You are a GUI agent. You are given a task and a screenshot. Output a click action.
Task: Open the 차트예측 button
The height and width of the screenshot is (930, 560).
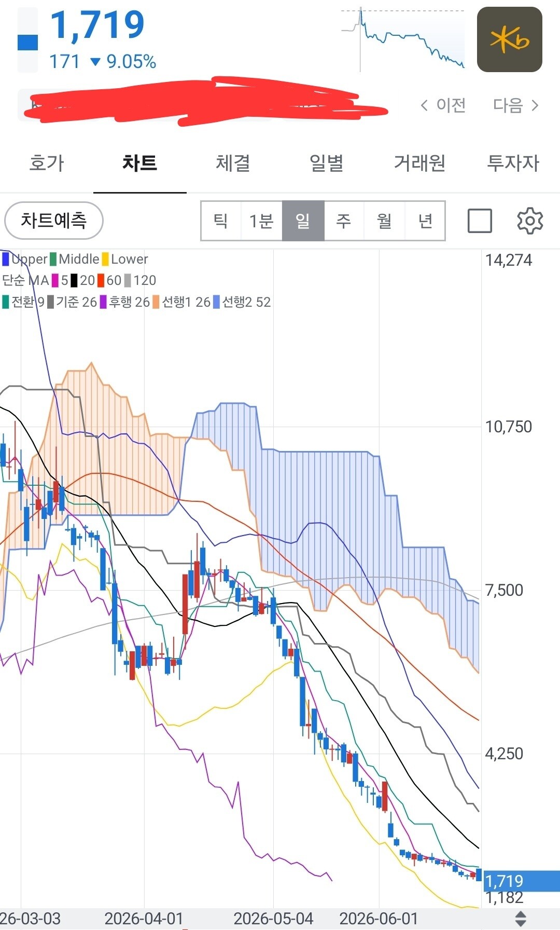tap(54, 221)
